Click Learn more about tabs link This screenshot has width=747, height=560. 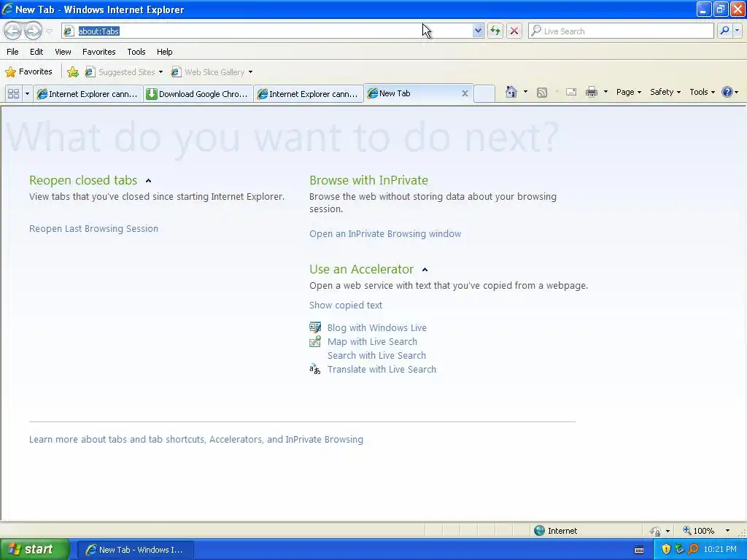[196, 440]
